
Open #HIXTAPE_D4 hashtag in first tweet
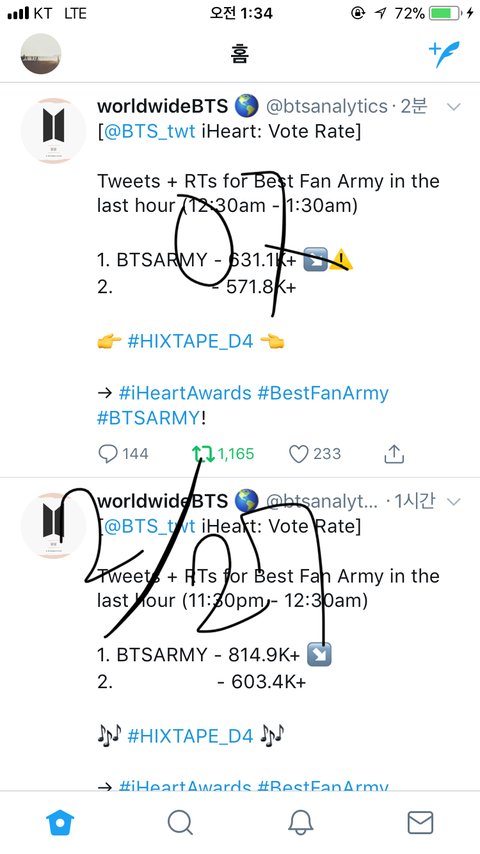pyautogui.click(x=190, y=342)
